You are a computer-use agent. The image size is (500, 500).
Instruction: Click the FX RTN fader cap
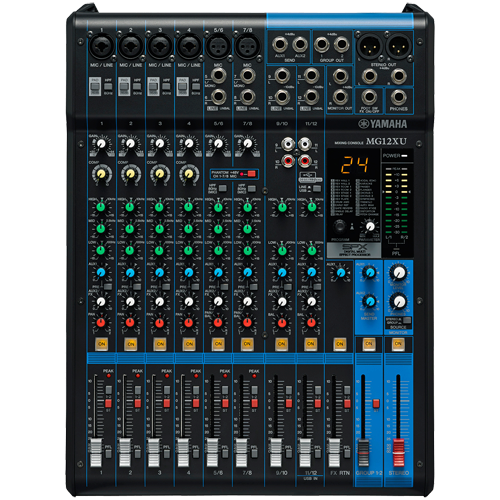(x=334, y=453)
